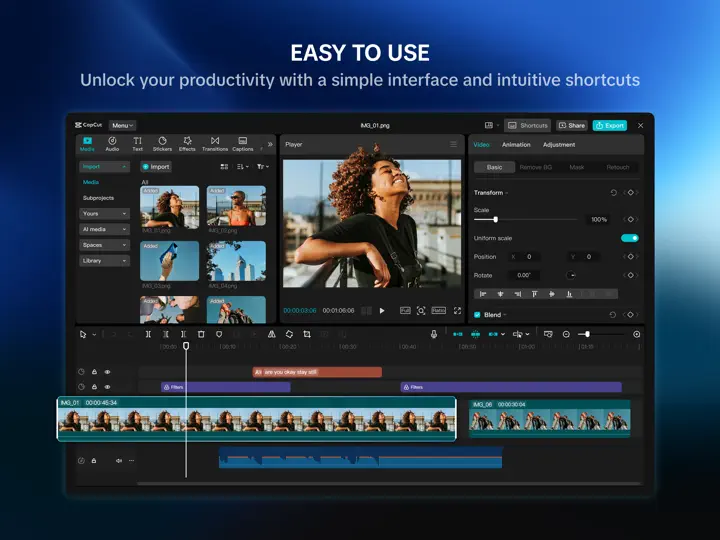
Task: Click the Share button
Action: coord(572,125)
